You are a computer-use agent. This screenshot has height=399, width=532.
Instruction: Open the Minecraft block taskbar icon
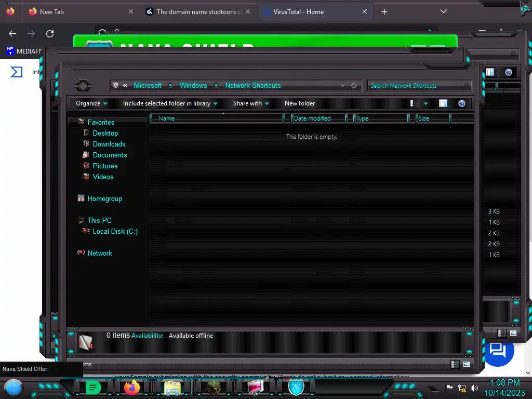coord(214,387)
